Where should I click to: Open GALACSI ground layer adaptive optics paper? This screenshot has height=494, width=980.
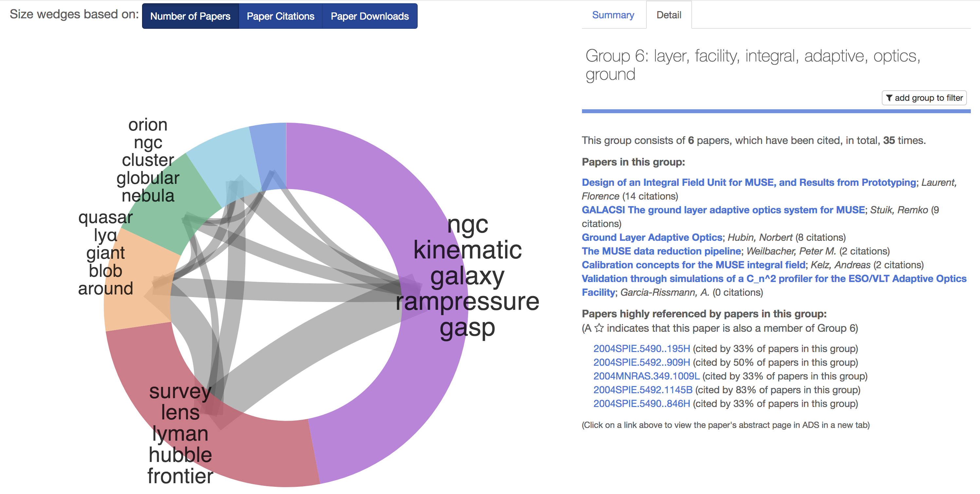[723, 210]
